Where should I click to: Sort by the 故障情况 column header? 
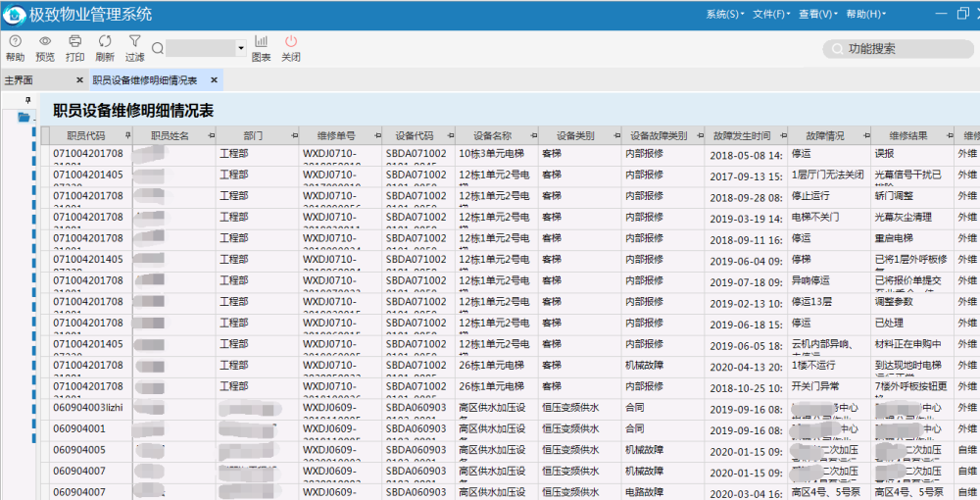tap(825, 135)
